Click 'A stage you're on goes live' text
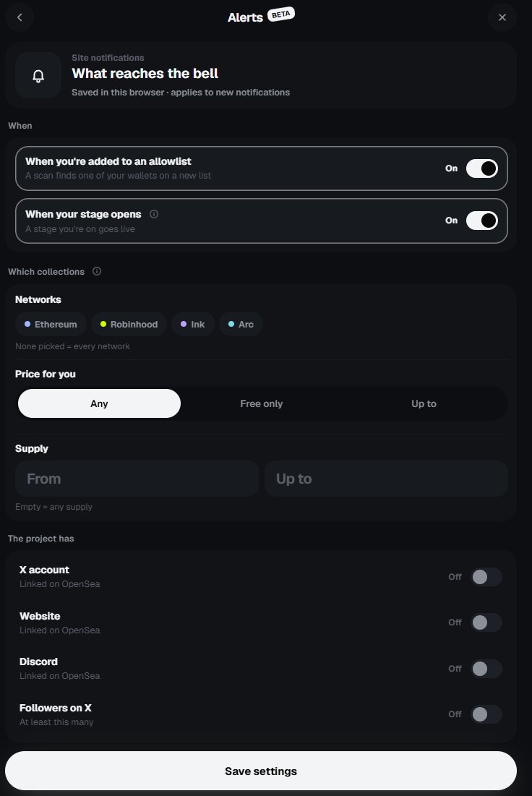The width and height of the screenshot is (532, 796). point(80,229)
